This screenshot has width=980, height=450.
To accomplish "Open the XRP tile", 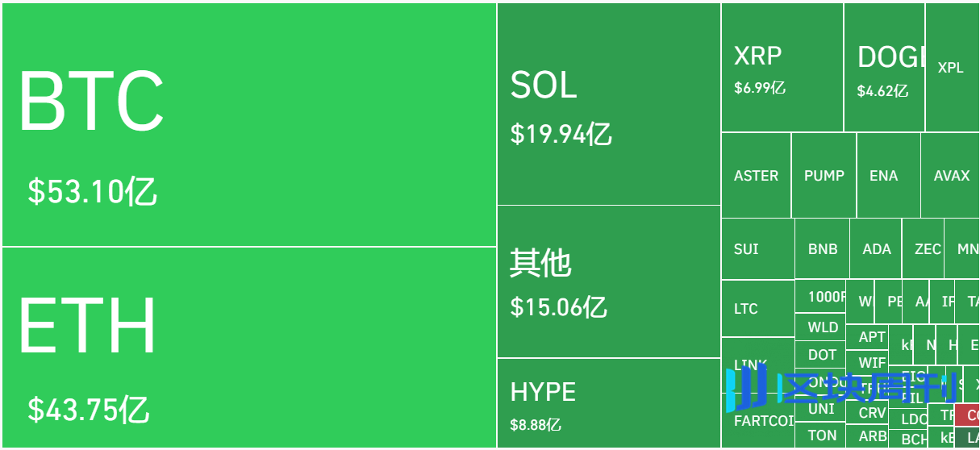I will point(782,68).
